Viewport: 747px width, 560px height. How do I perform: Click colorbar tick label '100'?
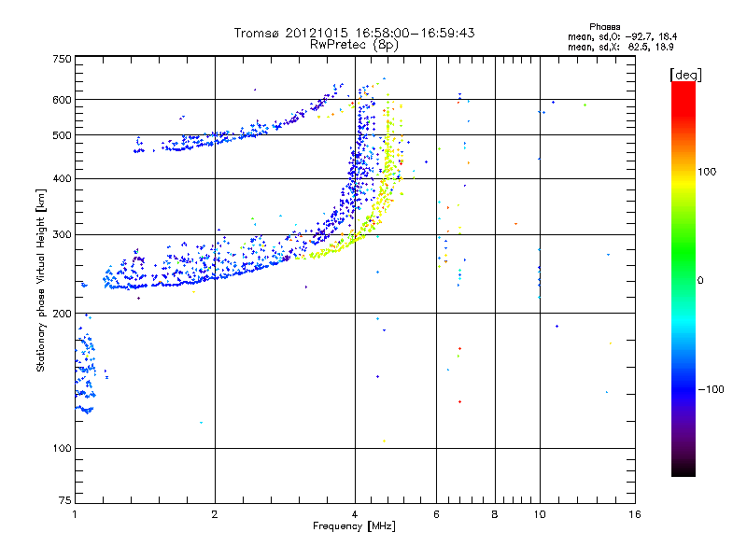coord(707,172)
